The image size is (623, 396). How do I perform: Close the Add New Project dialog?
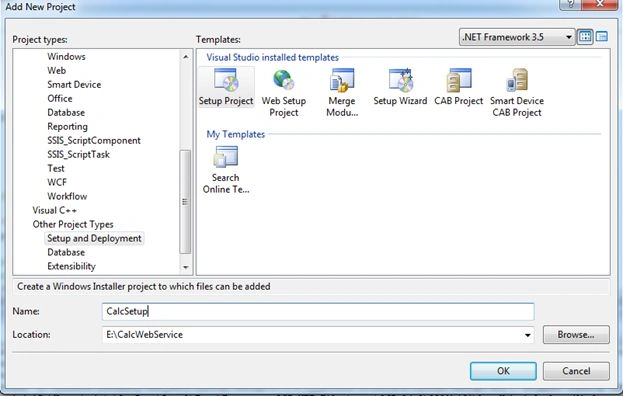[x=600, y=4]
